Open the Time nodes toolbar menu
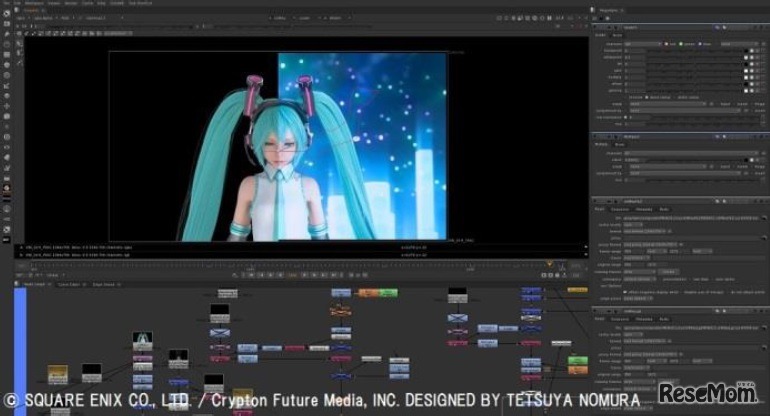This screenshot has height=416, width=770. coord(6,44)
